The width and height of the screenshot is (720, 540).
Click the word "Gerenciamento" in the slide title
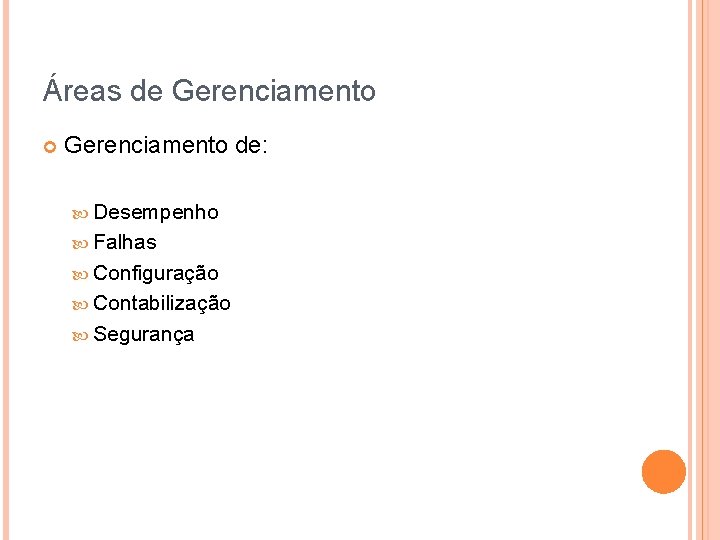(x=274, y=92)
